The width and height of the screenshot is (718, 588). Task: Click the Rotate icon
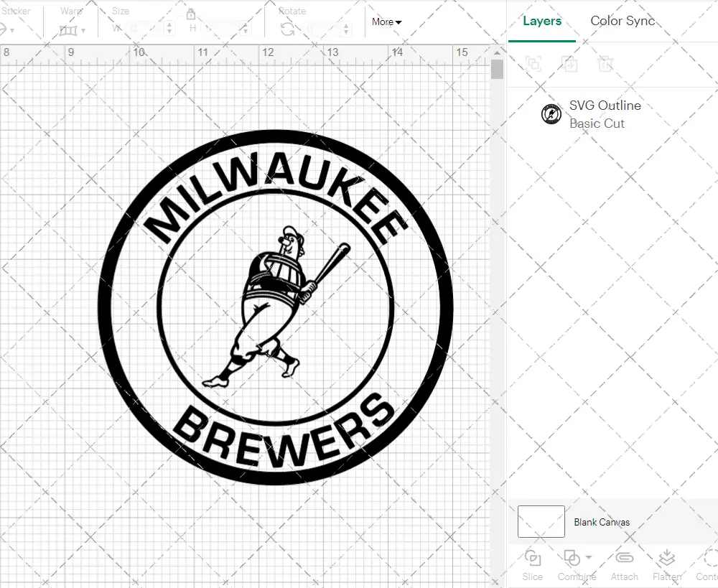coord(287,29)
